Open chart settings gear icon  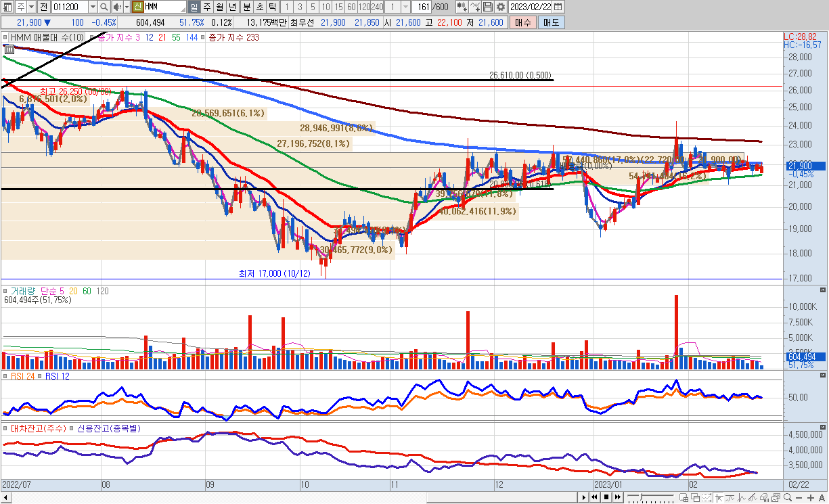pyautogui.click(x=501, y=7)
